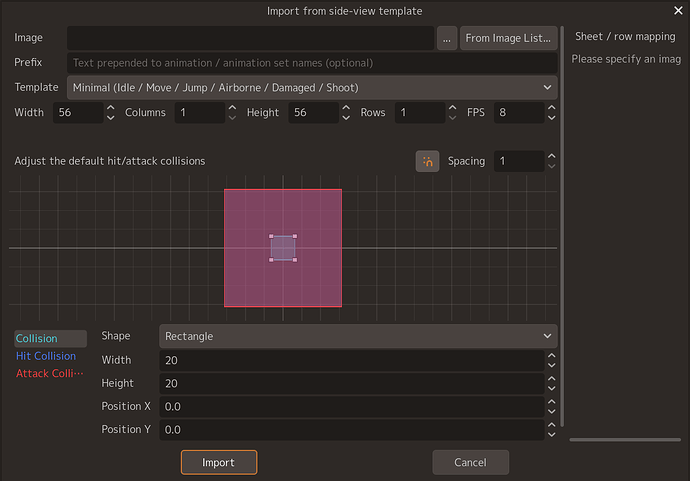Click the small collision rectangle in preview
Screen dimensions: 690x481
coord(283,248)
